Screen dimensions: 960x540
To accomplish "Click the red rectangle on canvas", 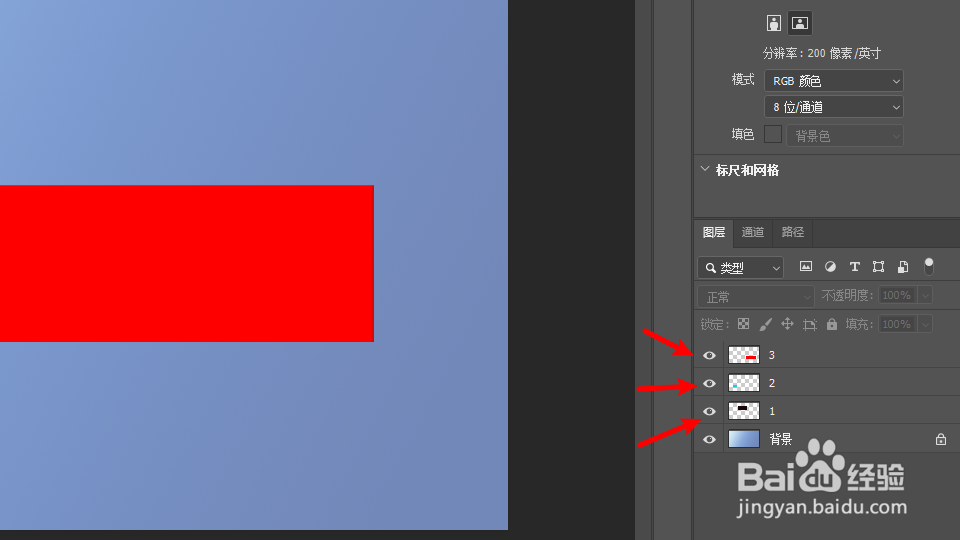I will point(187,263).
